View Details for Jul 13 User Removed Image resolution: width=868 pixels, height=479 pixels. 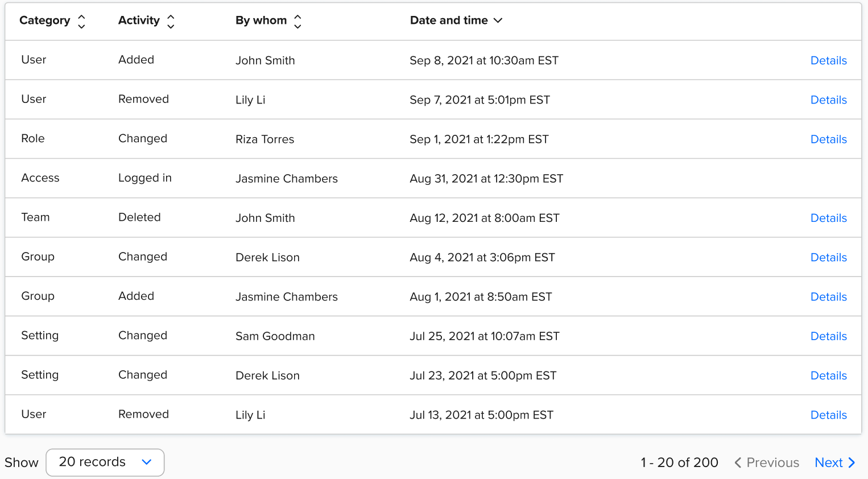pyautogui.click(x=829, y=415)
